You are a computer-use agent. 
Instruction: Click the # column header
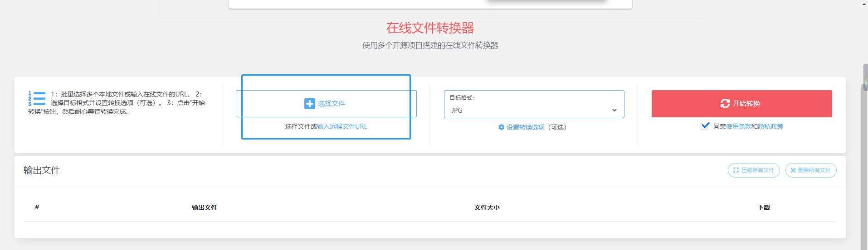click(x=37, y=207)
